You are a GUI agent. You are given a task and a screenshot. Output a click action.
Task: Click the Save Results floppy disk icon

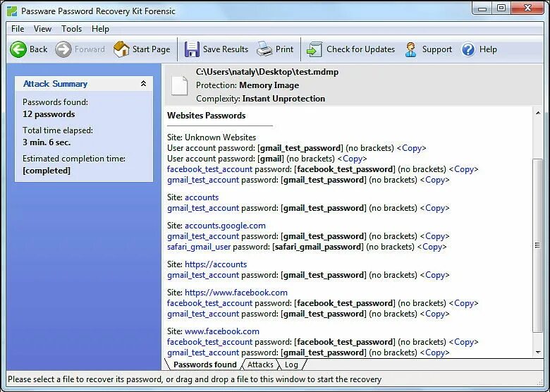click(x=192, y=49)
